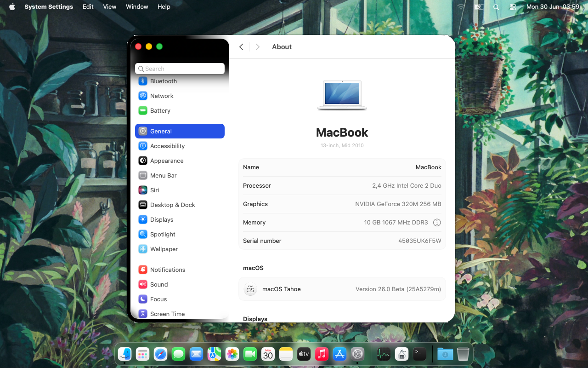The height and width of the screenshot is (368, 588).
Task: Select the highlighted General sidebar item
Action: (180, 131)
